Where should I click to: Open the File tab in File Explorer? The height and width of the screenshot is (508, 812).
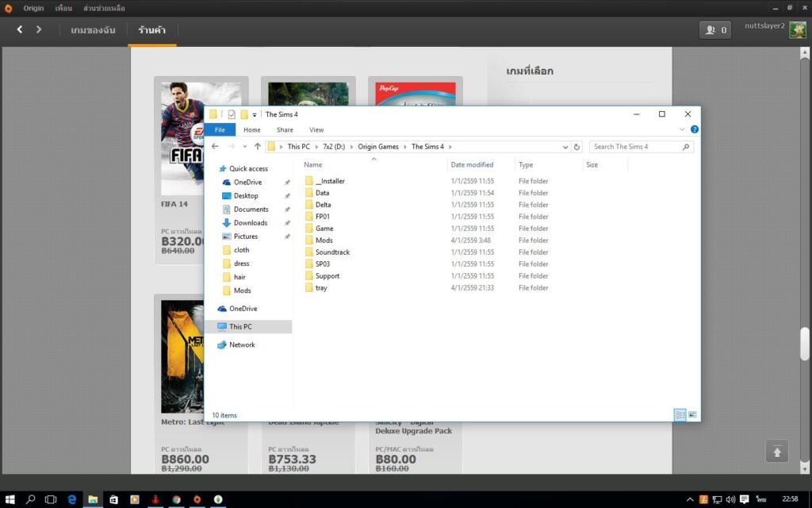220,129
